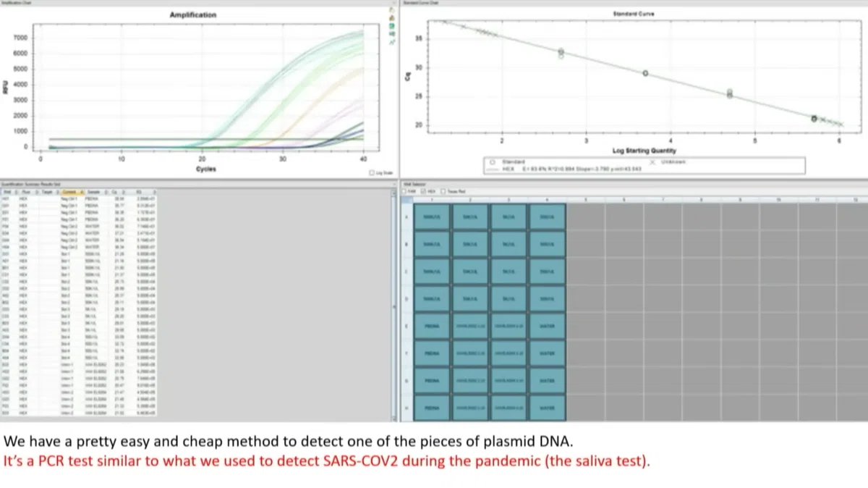
Task: Enable the Log Scale checkbox
Action: coord(372,172)
